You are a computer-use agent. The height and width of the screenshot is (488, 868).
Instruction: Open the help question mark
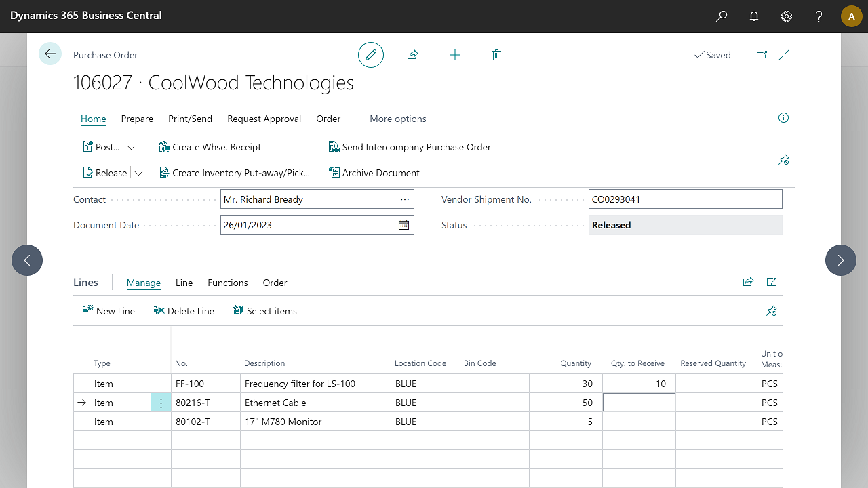(819, 16)
